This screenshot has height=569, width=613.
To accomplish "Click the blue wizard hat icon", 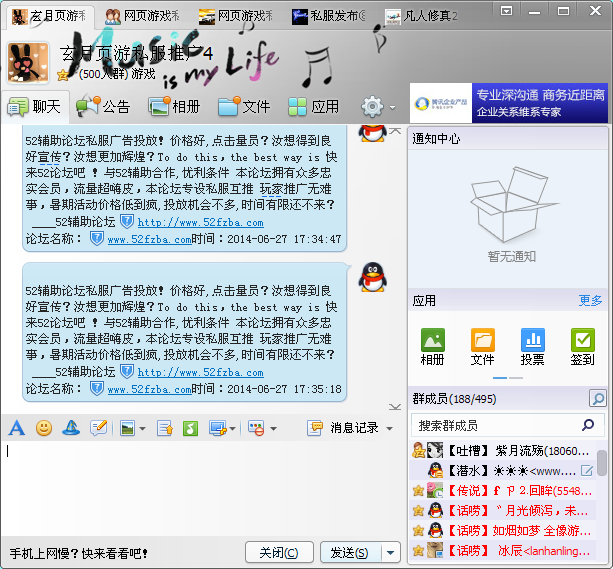I will tap(71, 428).
